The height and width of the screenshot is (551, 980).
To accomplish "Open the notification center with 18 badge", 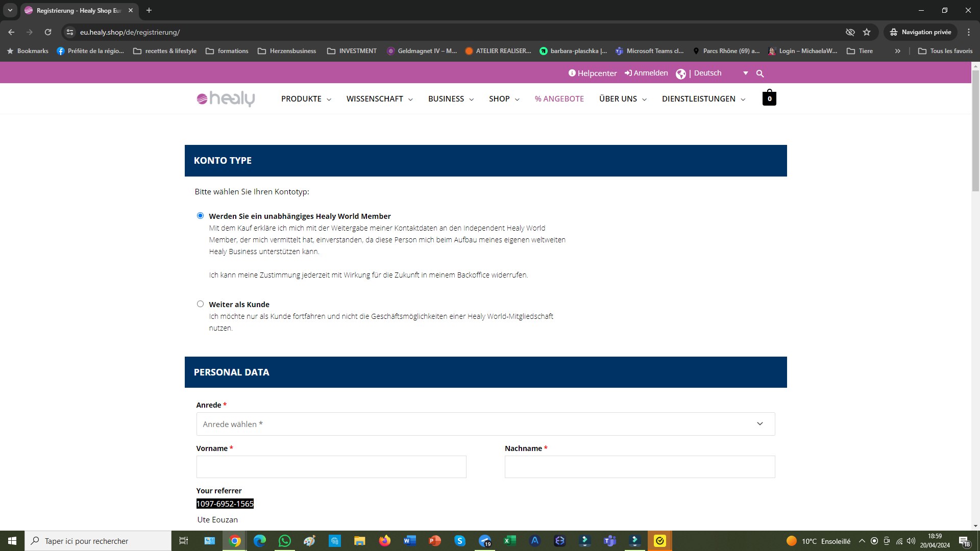I will (x=964, y=541).
